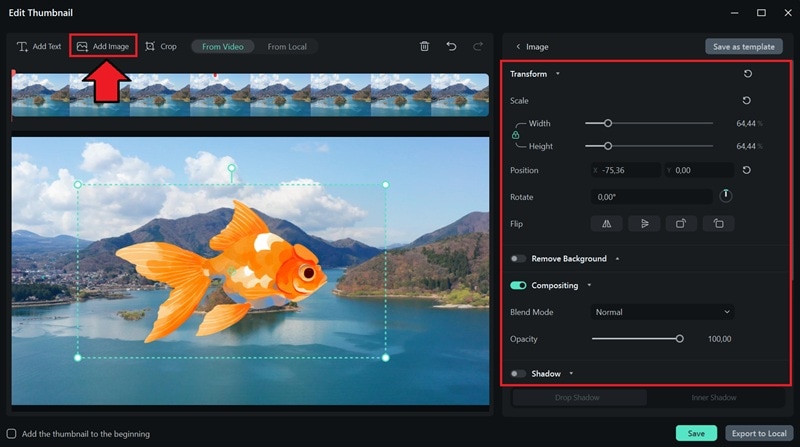The width and height of the screenshot is (800, 447).
Task: Click the top-left selection corner handle
Action: pyautogui.click(x=78, y=185)
